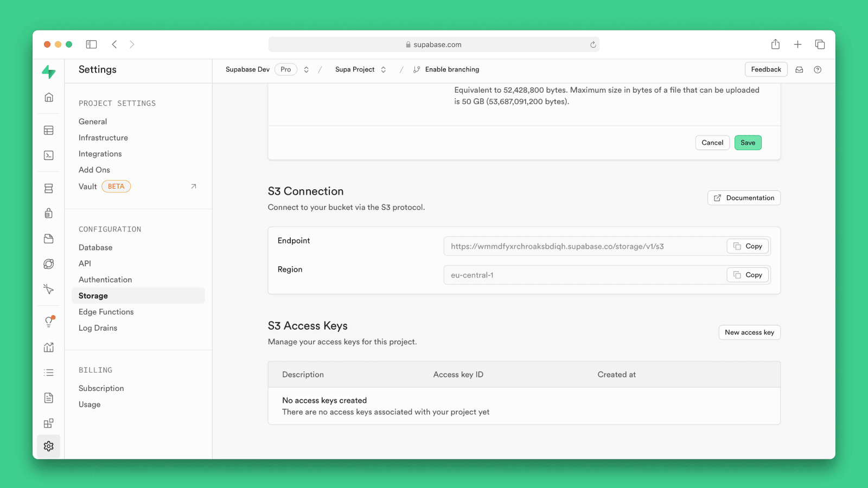Open the Home icon in sidebar
Image resolution: width=868 pixels, height=488 pixels.
(x=49, y=97)
